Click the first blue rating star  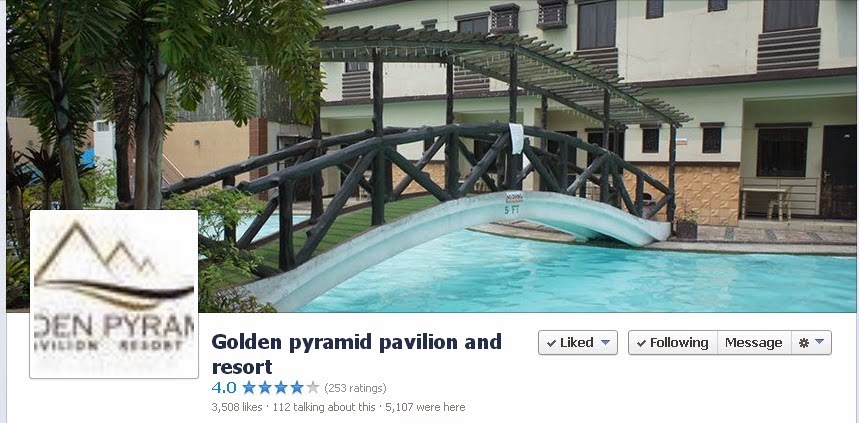[249, 388]
